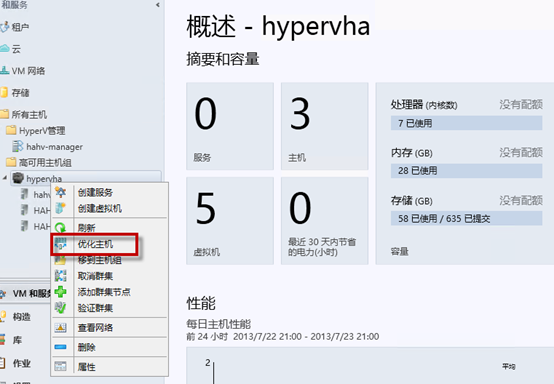Click the 虚拟机 count tile showing 5
554x384 pixels.
[x=230, y=221]
